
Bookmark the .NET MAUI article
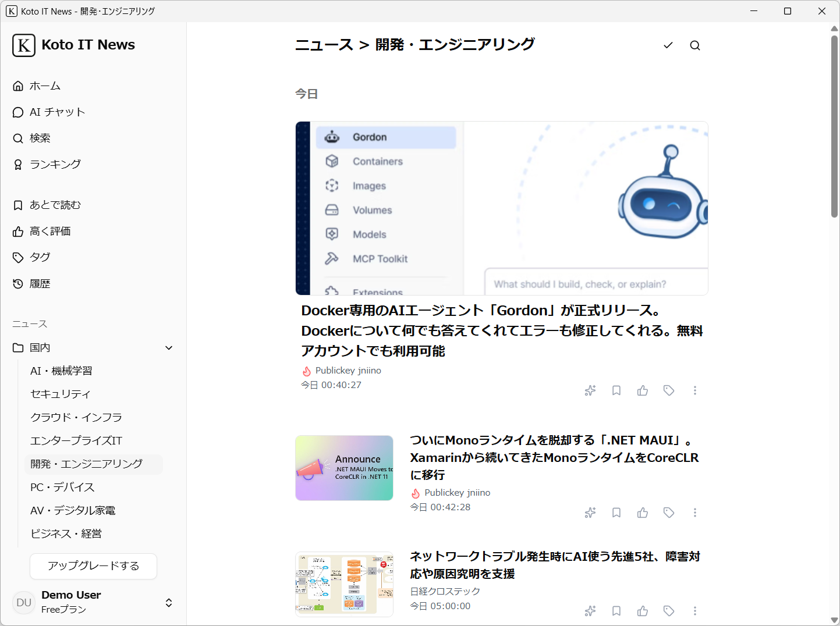point(616,513)
